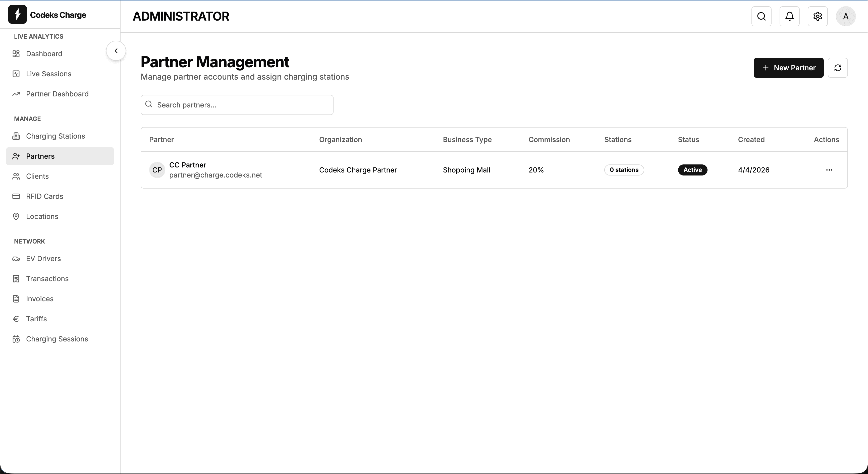This screenshot has height=474, width=868.
Task: Open the Charging Stations icon
Action: tap(16, 136)
